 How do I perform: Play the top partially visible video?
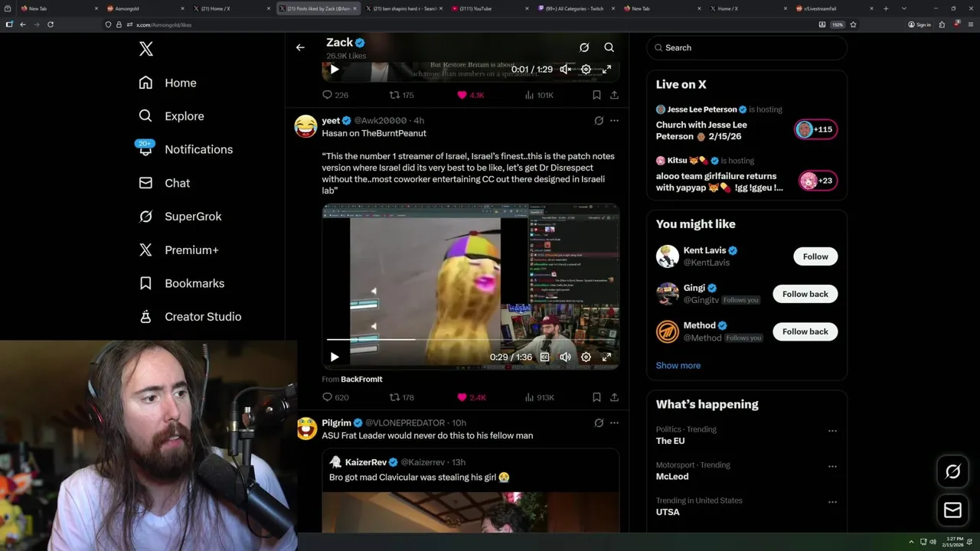(335, 69)
